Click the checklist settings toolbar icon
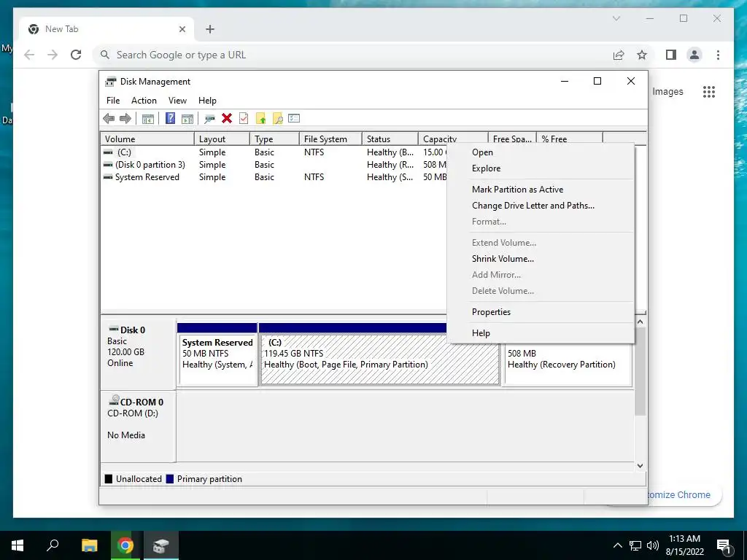 click(294, 118)
